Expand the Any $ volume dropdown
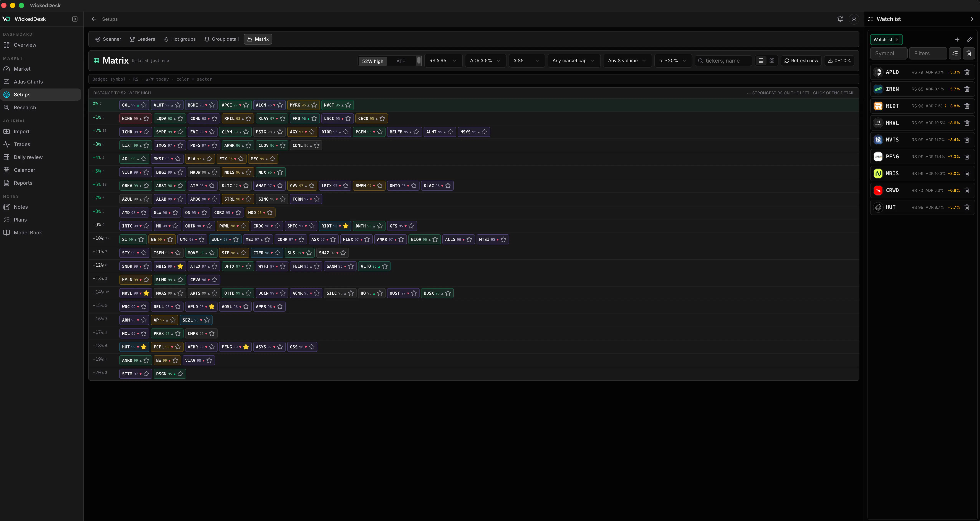 (x=627, y=61)
